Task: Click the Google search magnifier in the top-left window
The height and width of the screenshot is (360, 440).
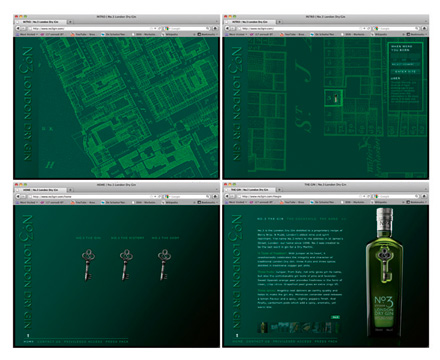Action: pos(208,29)
